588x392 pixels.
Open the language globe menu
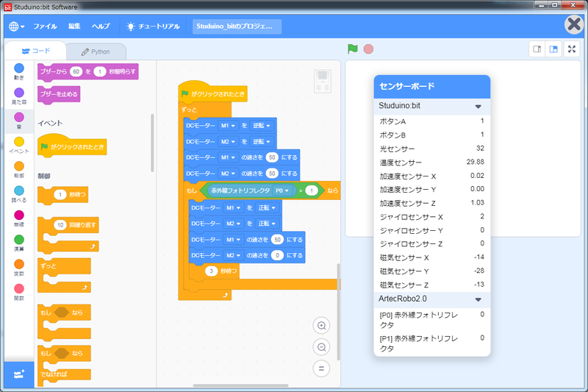(16, 26)
